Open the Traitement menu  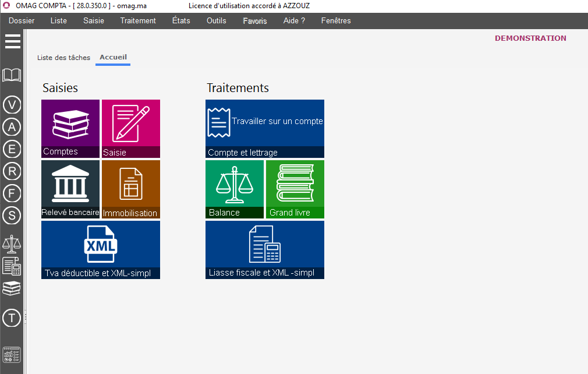(138, 21)
